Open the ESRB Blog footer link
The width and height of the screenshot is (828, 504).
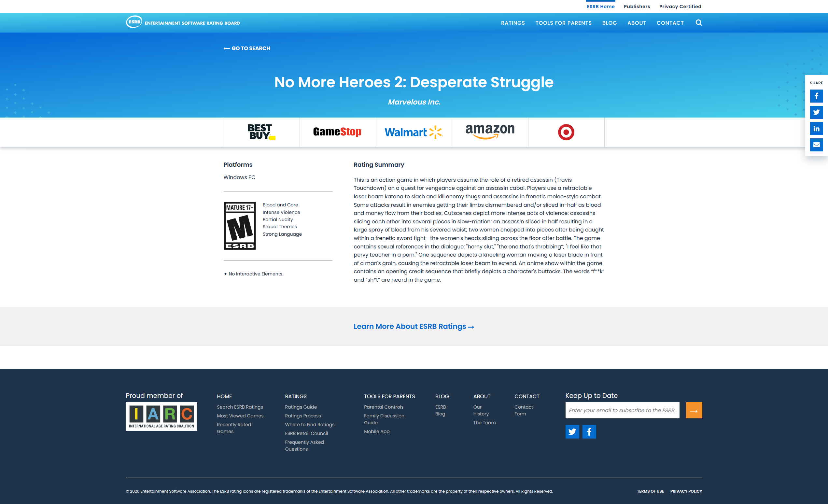pyautogui.click(x=440, y=410)
